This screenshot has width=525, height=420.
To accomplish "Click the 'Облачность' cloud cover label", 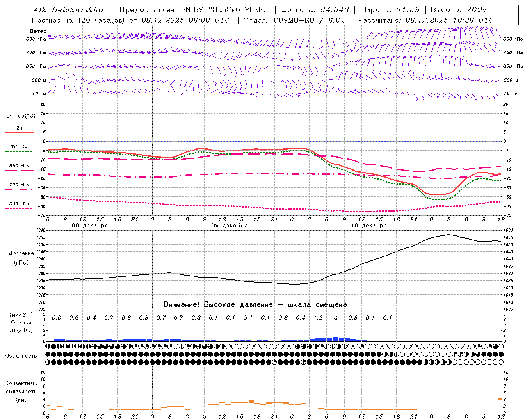I will click(x=21, y=356).
